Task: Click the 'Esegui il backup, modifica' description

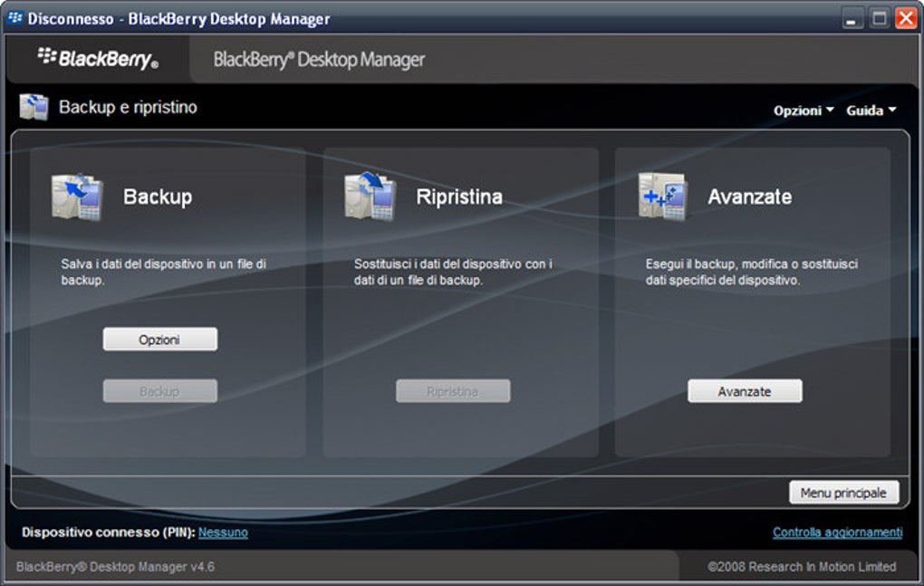Action: point(751,272)
